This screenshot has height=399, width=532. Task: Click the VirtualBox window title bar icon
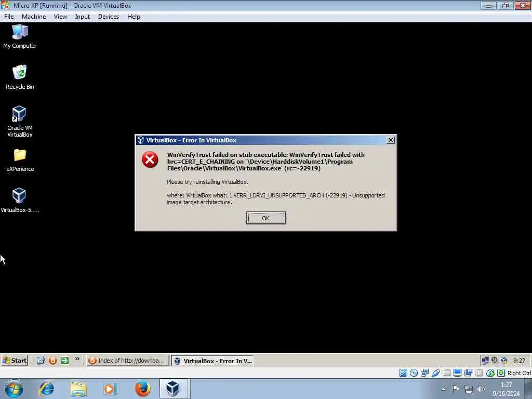5,5
